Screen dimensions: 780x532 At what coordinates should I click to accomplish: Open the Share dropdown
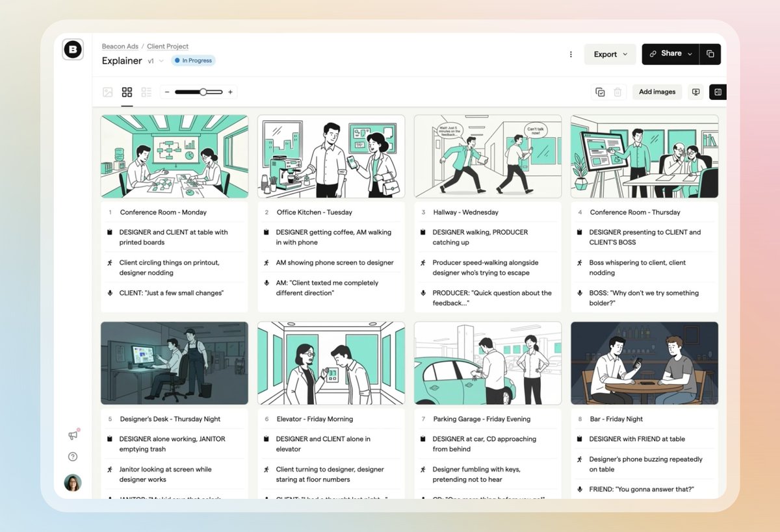[x=670, y=54]
